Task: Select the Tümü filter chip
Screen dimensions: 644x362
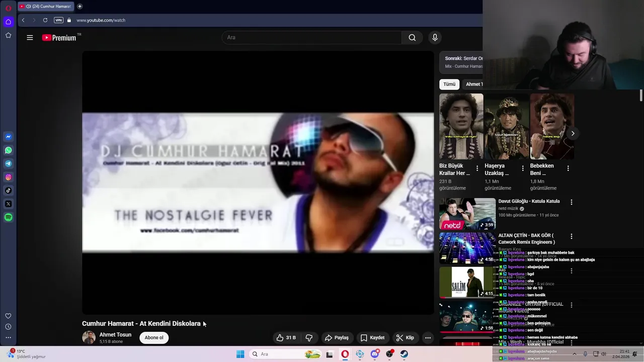Action: [x=449, y=84]
